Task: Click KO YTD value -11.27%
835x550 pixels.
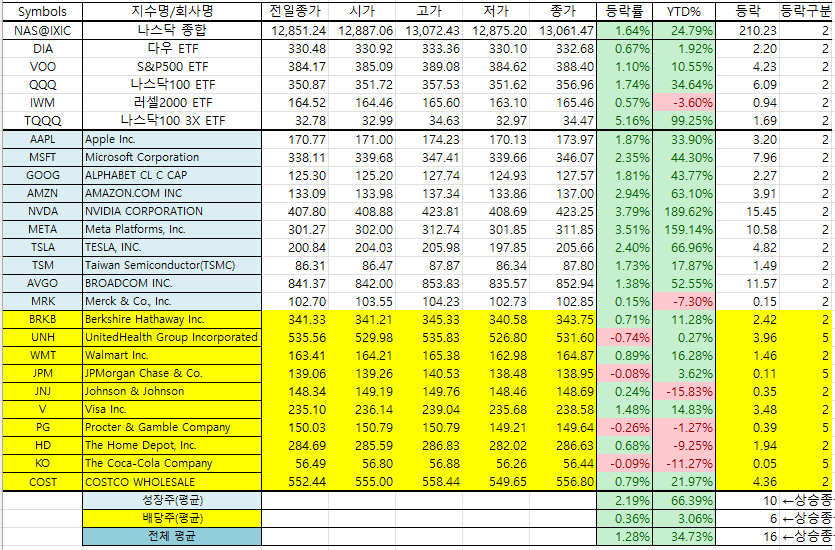Action: click(x=684, y=463)
